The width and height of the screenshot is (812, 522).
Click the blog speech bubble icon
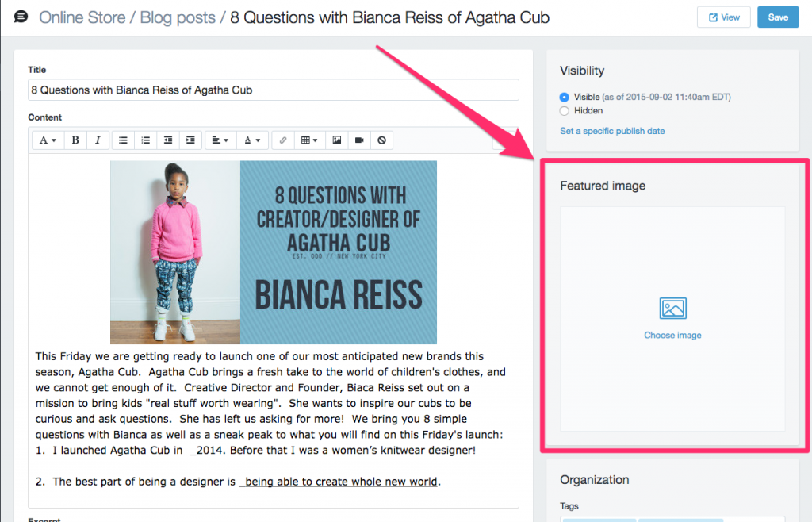[x=21, y=17]
